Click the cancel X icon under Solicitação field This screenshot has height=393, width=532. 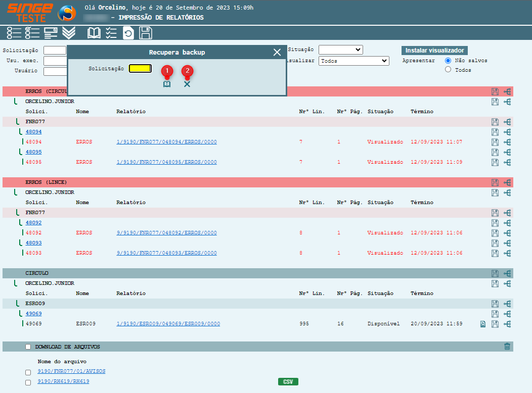click(187, 84)
